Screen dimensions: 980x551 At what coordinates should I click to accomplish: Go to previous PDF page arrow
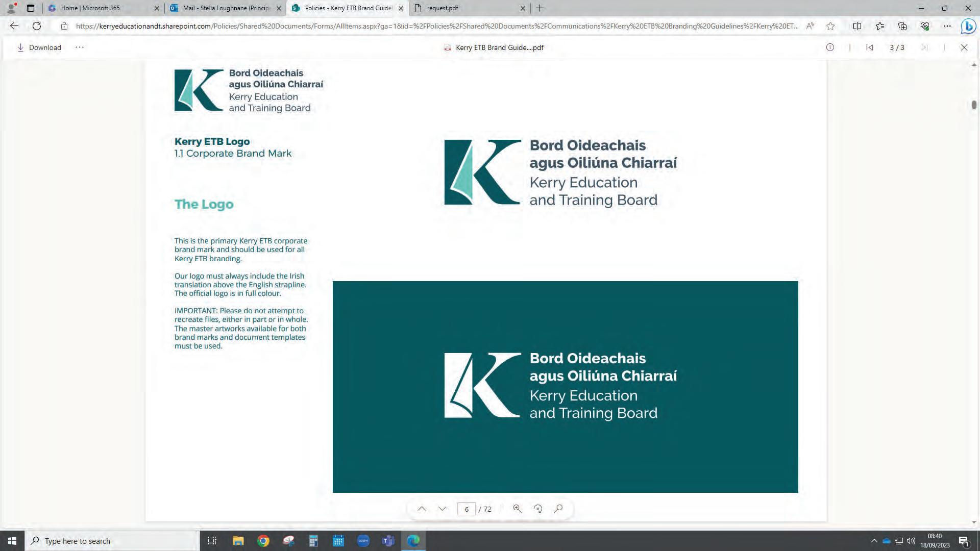pyautogui.click(x=422, y=509)
